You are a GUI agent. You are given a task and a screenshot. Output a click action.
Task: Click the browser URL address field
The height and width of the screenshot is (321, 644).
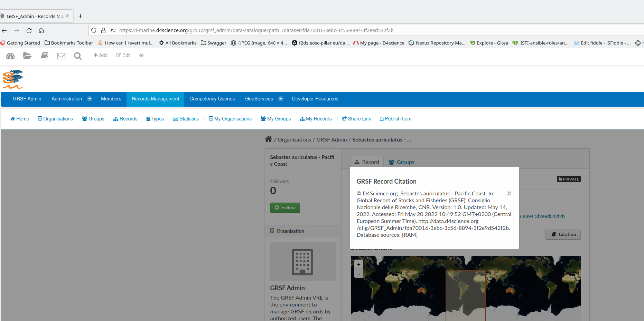256,30
